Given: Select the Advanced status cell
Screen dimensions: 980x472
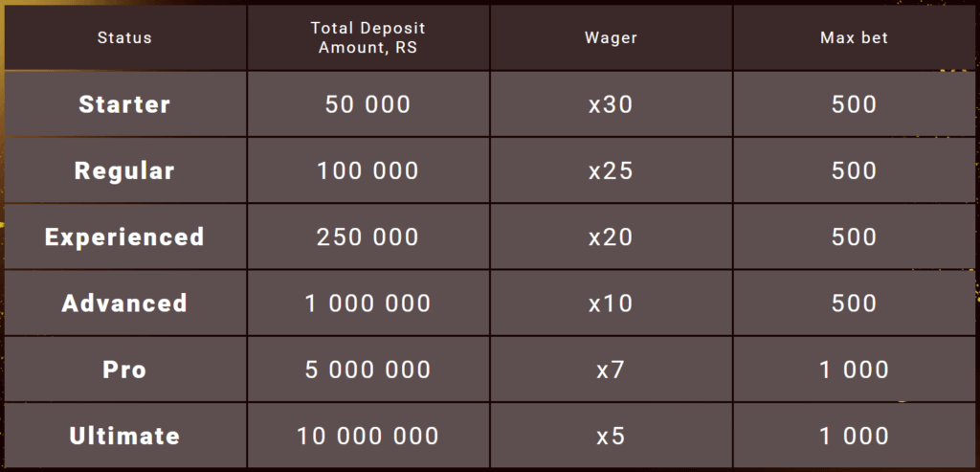Looking at the screenshot, I should pos(124,303).
